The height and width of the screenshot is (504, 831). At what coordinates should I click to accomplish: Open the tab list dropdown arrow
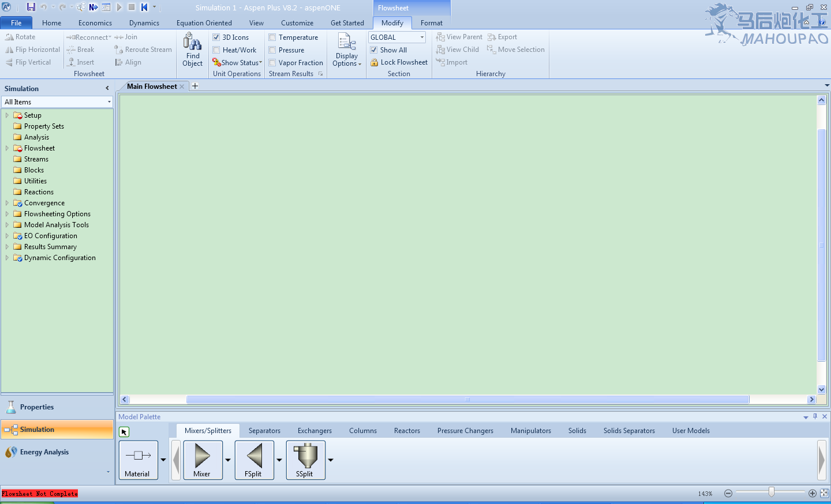click(x=827, y=85)
